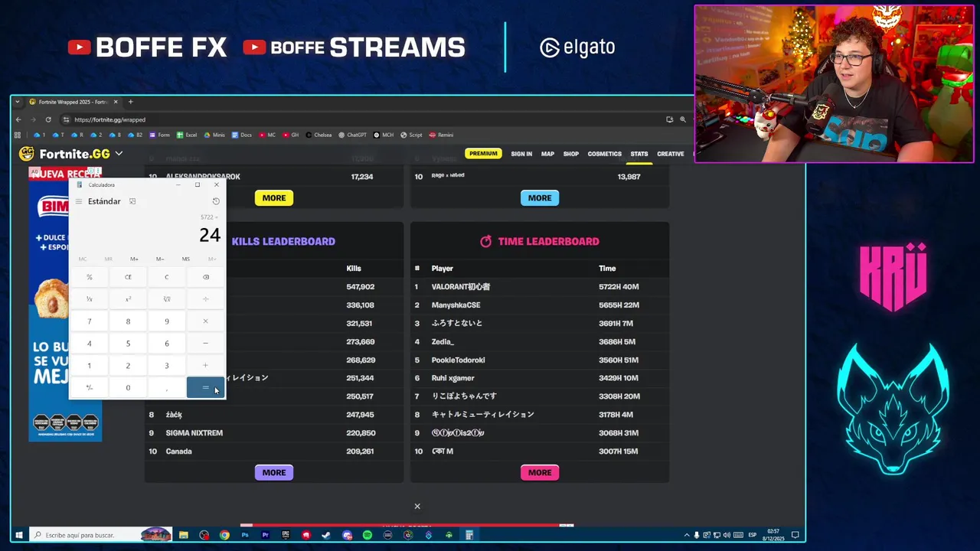Viewport: 980px width, 551px height.
Task: Click the blue MORE button at top
Action: tap(540, 197)
